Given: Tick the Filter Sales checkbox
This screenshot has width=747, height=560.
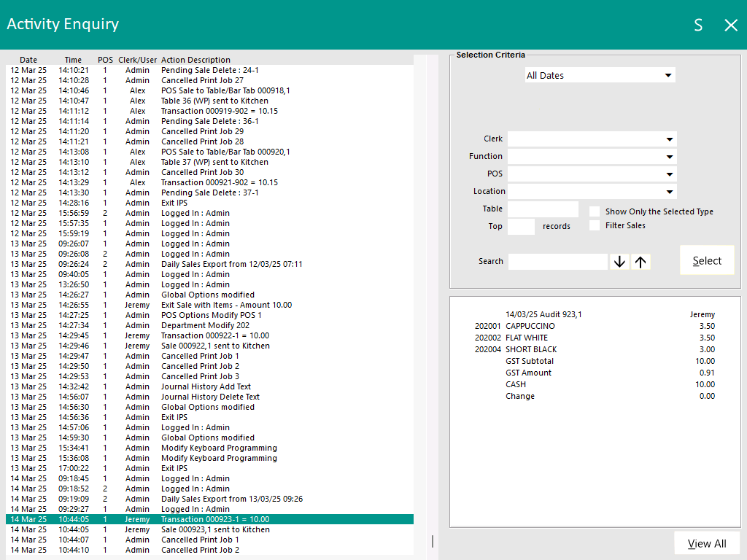Looking at the screenshot, I should (595, 225).
